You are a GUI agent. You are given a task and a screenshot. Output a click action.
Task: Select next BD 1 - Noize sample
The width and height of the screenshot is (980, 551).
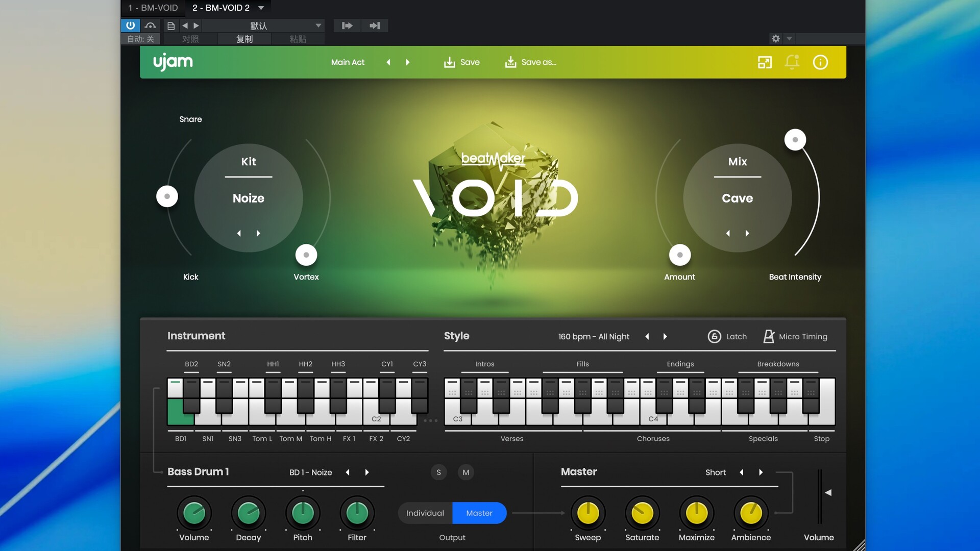pyautogui.click(x=367, y=472)
